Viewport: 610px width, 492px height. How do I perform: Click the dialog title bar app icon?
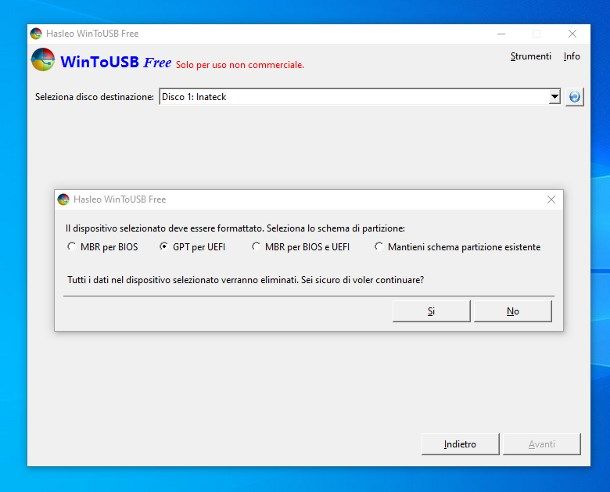tap(63, 200)
